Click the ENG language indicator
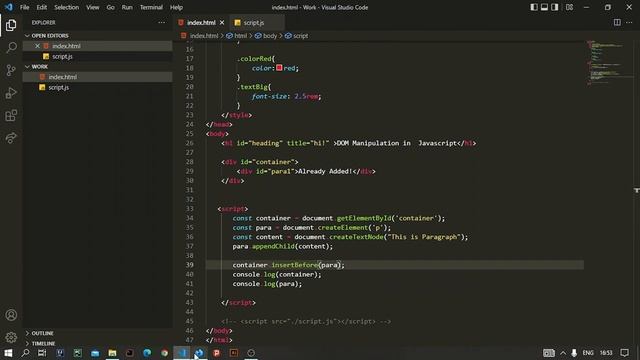 [588, 353]
